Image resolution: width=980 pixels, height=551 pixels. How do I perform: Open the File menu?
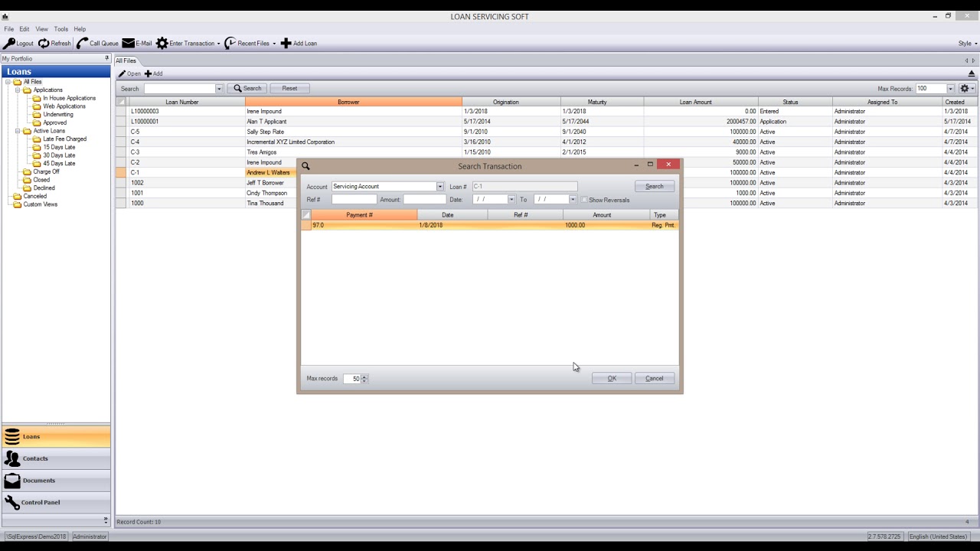[x=9, y=29]
